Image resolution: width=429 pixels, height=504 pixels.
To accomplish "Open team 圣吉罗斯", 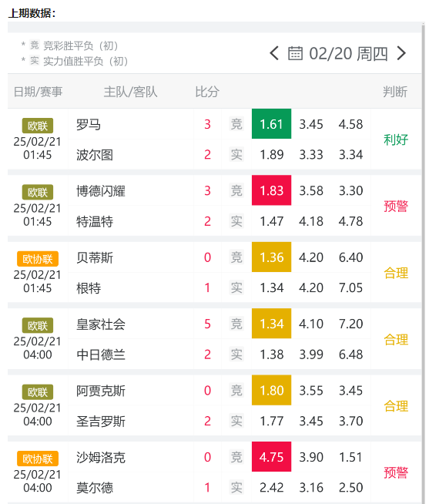I will click(101, 421).
